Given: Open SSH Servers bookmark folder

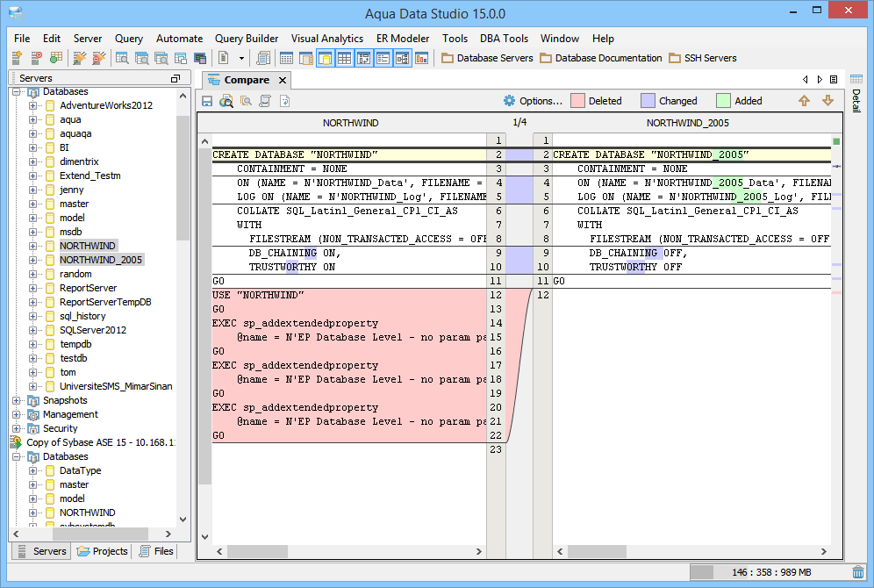Looking at the screenshot, I should click(703, 58).
